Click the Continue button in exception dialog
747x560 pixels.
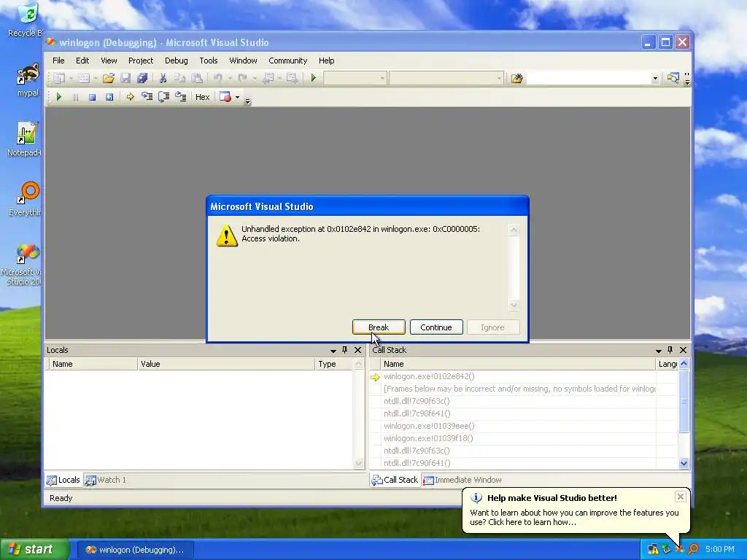(x=436, y=327)
